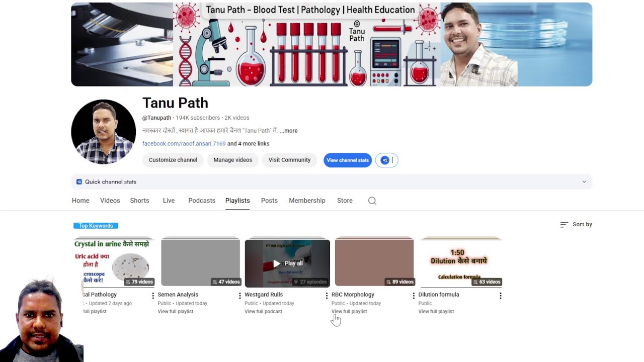This screenshot has width=644, height=362.
Task: Click the @Tanupath handle text
Action: [x=156, y=118]
